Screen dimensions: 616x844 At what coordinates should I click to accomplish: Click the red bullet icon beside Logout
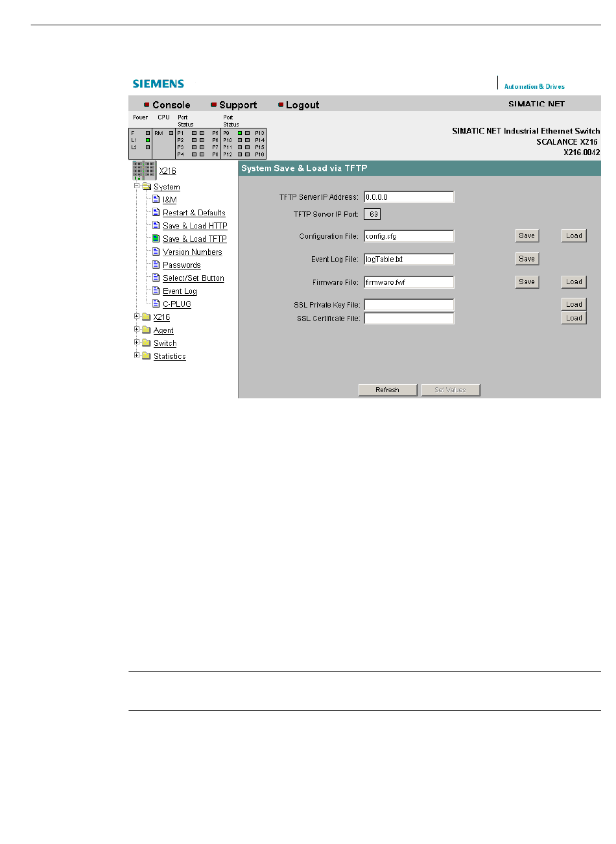pos(281,104)
